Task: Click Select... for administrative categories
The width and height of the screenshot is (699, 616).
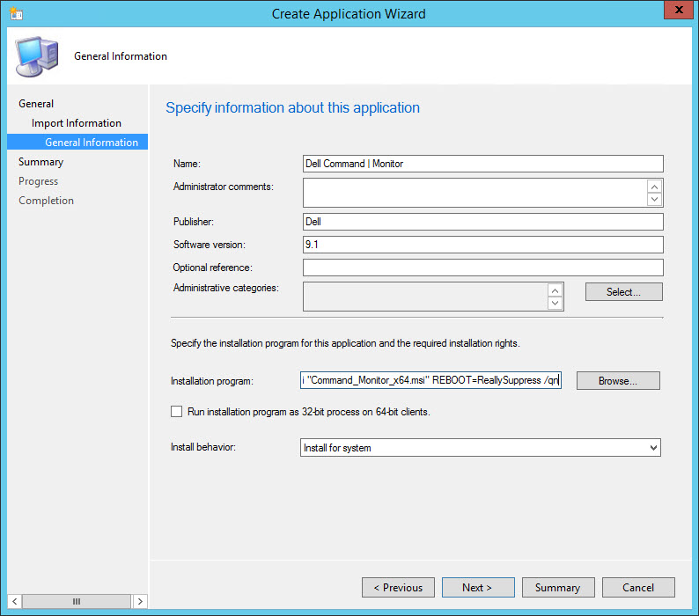Action: pos(623,292)
